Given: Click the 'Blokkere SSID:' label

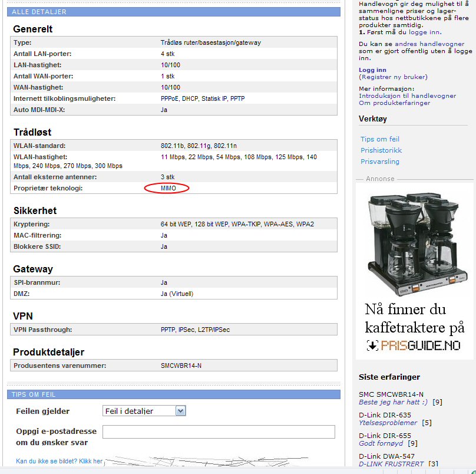Looking at the screenshot, I should 37,246.
